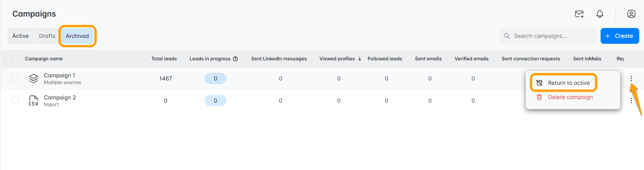Select the Archived tab

[77, 36]
